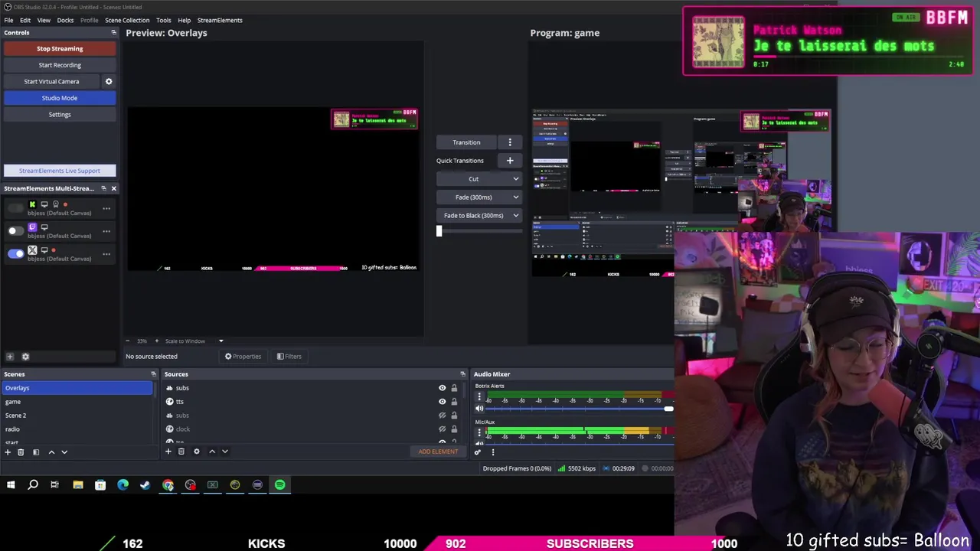980x551 pixels.
Task: Click the ADD ELEMENT button
Action: (x=438, y=452)
